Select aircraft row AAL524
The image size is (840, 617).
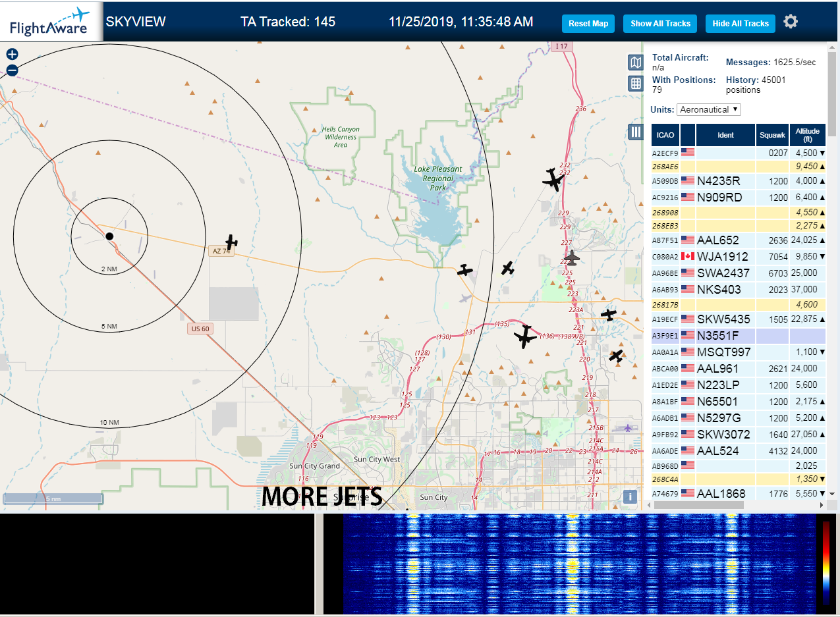739,451
